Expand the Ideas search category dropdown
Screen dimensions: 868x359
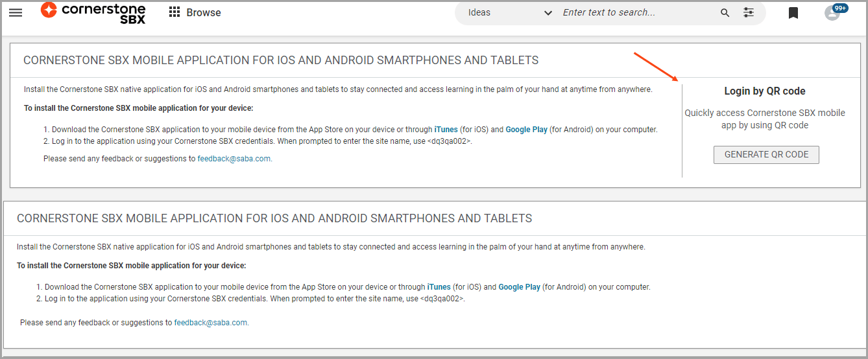pyautogui.click(x=510, y=12)
